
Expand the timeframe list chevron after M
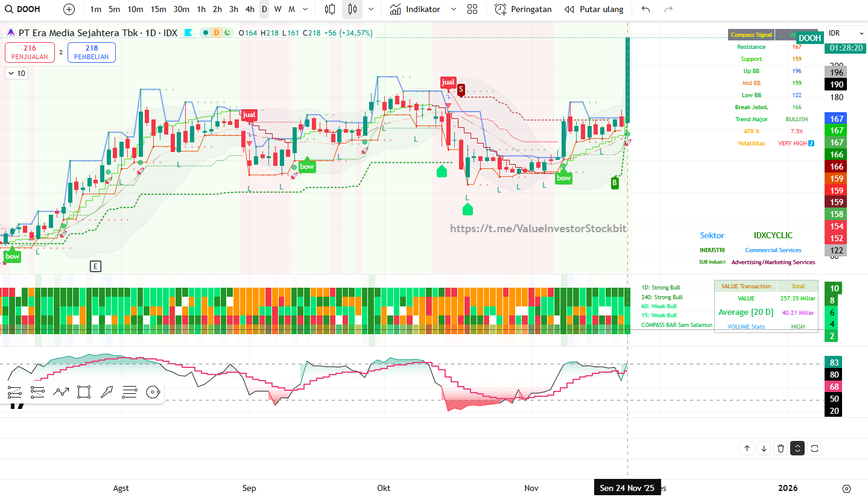305,9
